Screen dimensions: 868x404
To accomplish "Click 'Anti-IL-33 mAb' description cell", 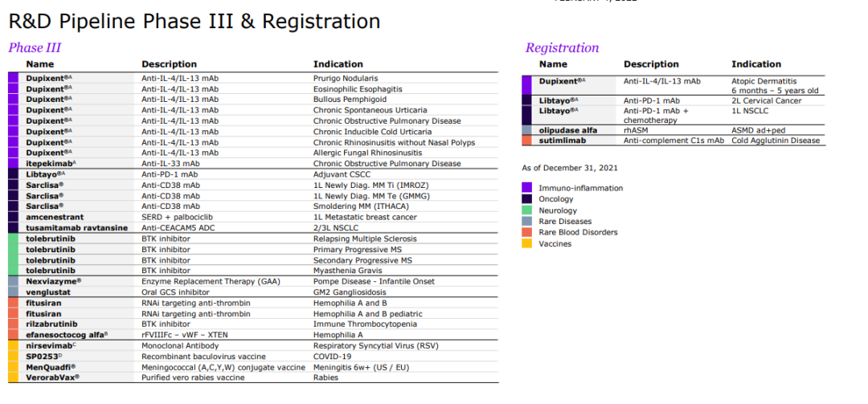I will coord(170,164).
